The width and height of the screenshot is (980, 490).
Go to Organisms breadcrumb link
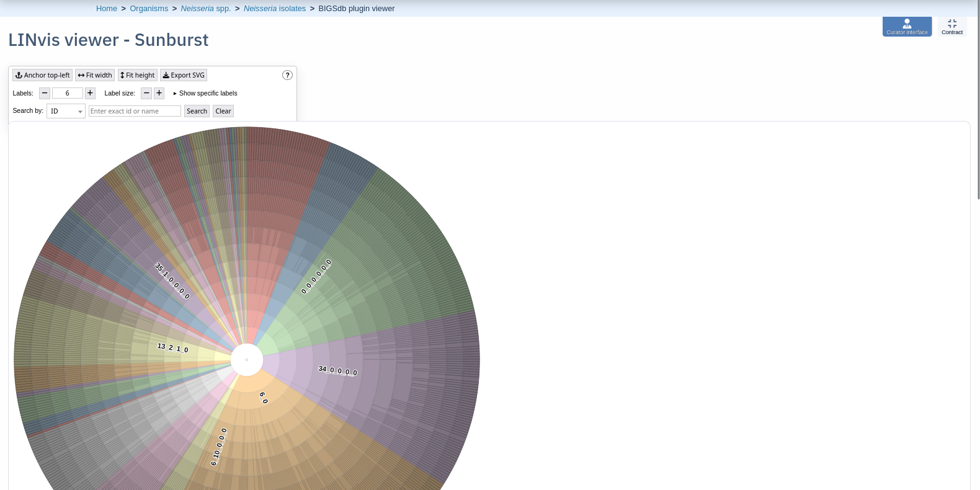click(x=149, y=9)
